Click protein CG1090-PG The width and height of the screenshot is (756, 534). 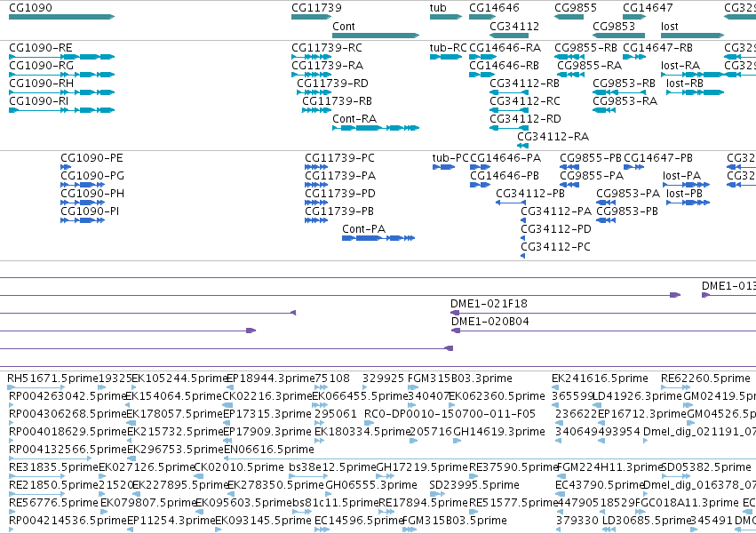[x=83, y=185]
